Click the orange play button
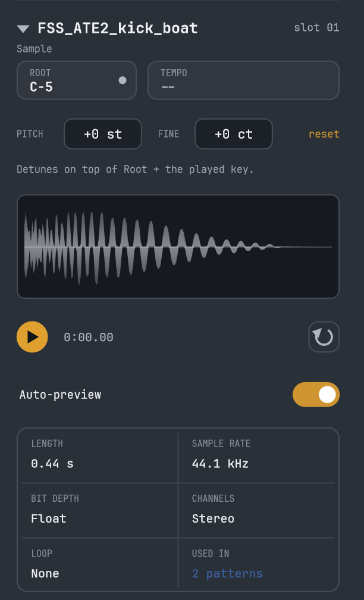 (32, 337)
